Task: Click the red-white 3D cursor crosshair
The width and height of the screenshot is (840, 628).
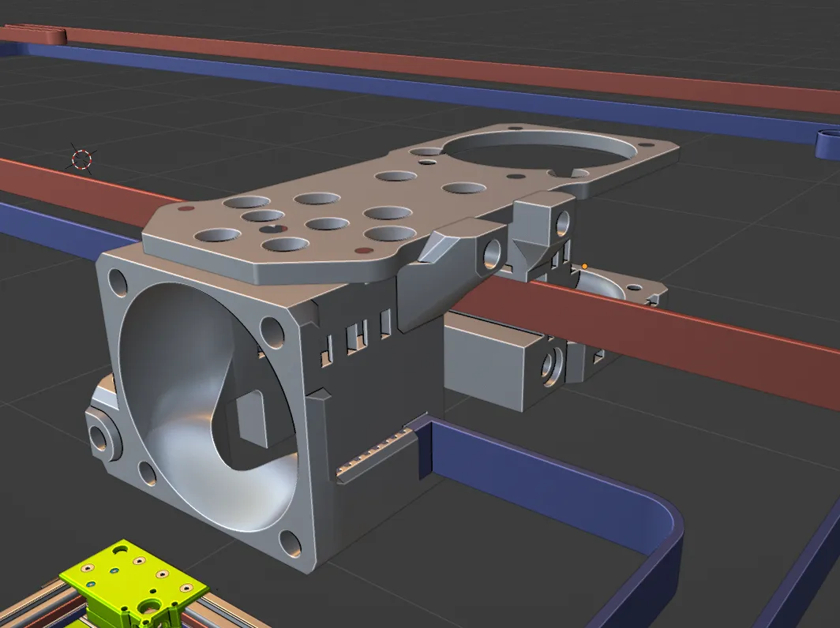Action: click(82, 159)
